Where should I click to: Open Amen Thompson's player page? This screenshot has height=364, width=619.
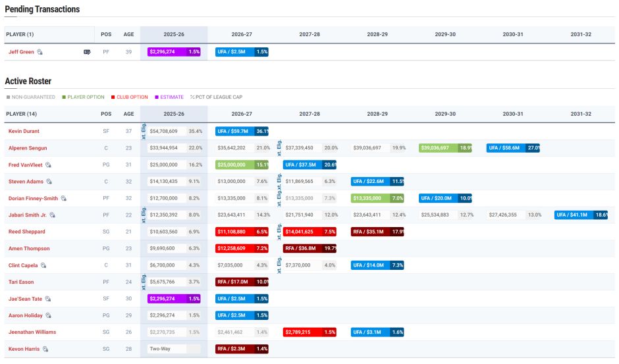[x=29, y=249]
